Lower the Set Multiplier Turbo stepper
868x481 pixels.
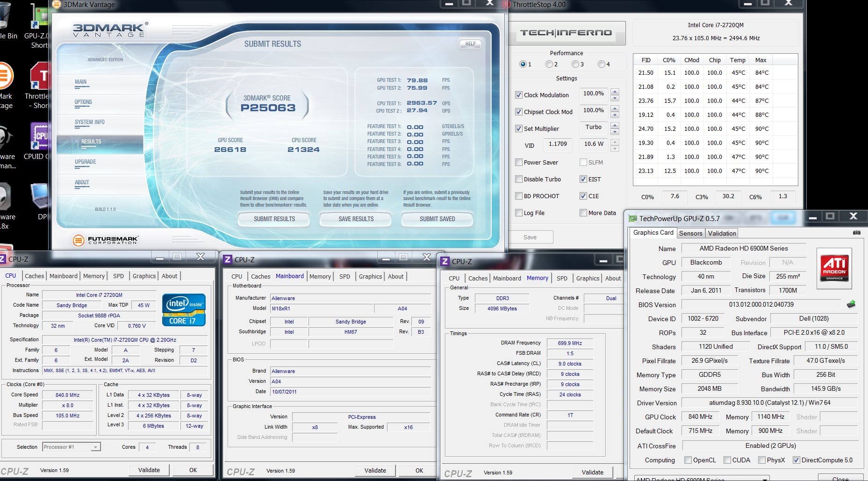(615, 132)
